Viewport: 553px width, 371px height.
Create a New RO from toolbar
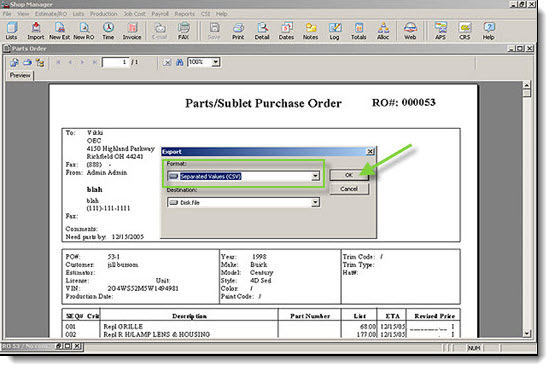click(x=84, y=31)
